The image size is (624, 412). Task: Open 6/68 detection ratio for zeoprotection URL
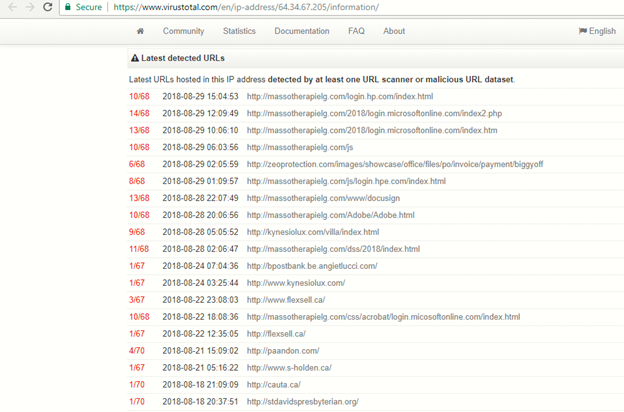coord(137,165)
